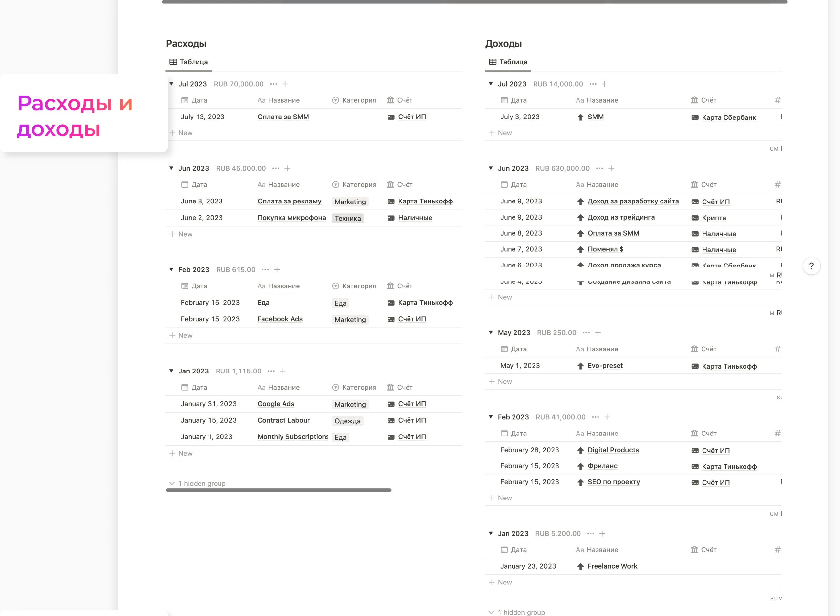Image resolution: width=840 pixels, height=616 pixels.
Task: Click the # column header in Доходы Jun 2023
Action: (777, 184)
